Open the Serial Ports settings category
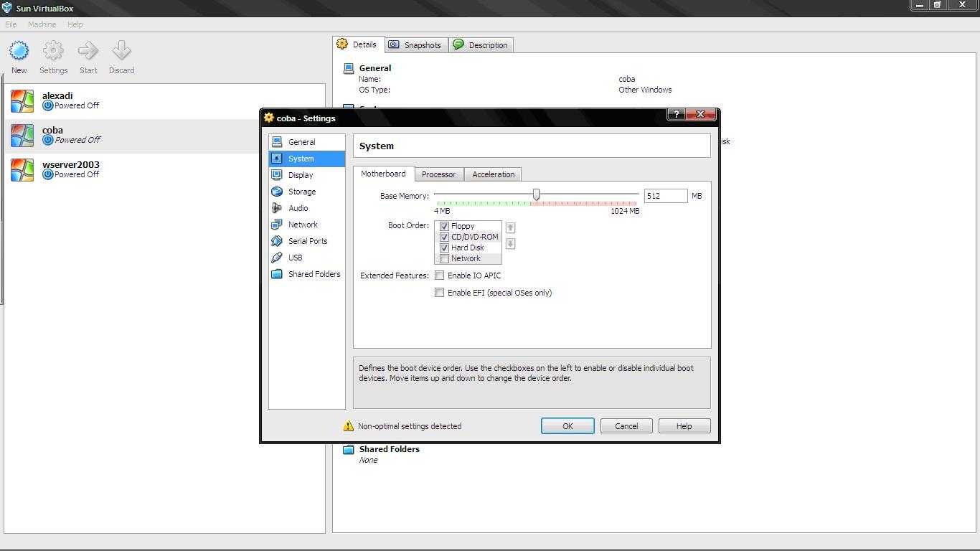Screen dimensions: 980x551 coord(307,241)
